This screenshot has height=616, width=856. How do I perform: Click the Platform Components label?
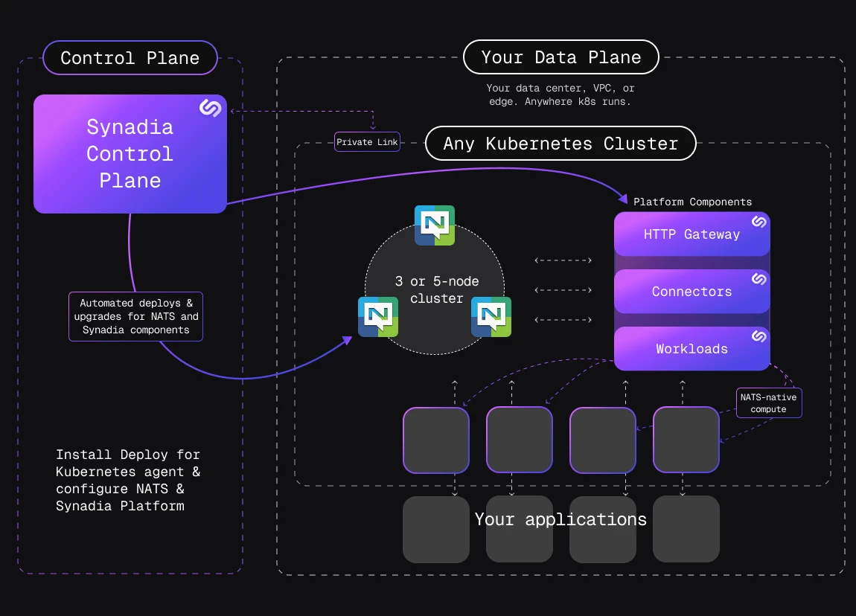coord(692,202)
